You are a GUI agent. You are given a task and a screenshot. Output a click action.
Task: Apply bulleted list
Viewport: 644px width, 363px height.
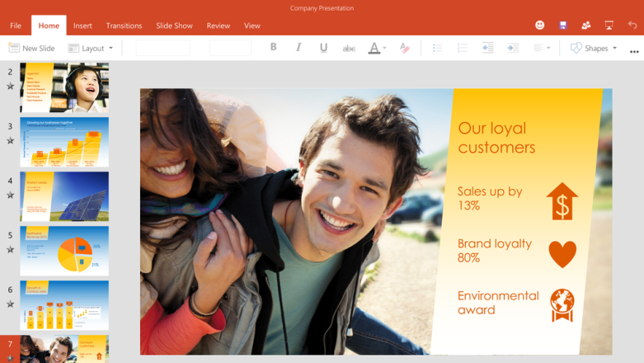point(437,48)
